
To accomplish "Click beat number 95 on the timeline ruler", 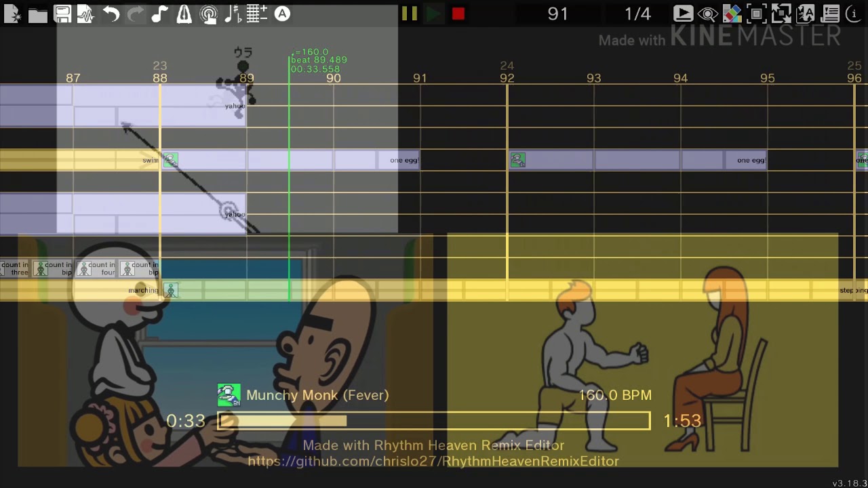I will (x=767, y=79).
